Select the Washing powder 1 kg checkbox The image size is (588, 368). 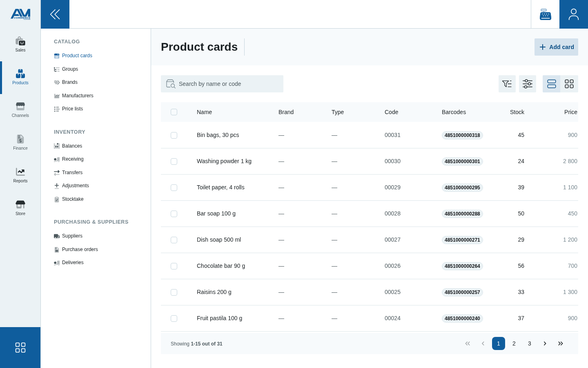(174, 162)
